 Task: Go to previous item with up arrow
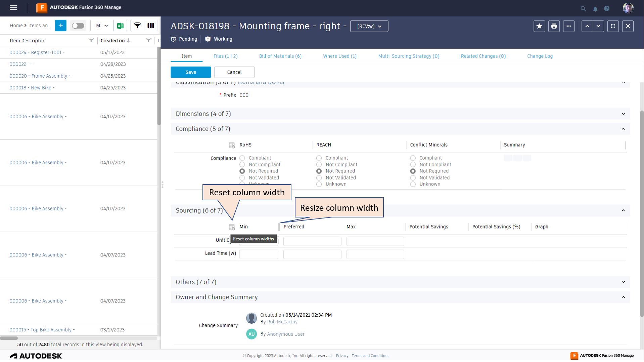587,26
